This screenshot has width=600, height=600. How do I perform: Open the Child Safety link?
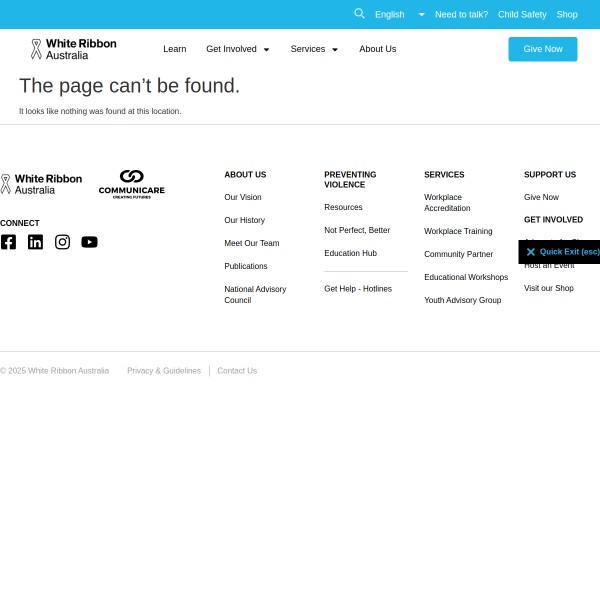(522, 14)
